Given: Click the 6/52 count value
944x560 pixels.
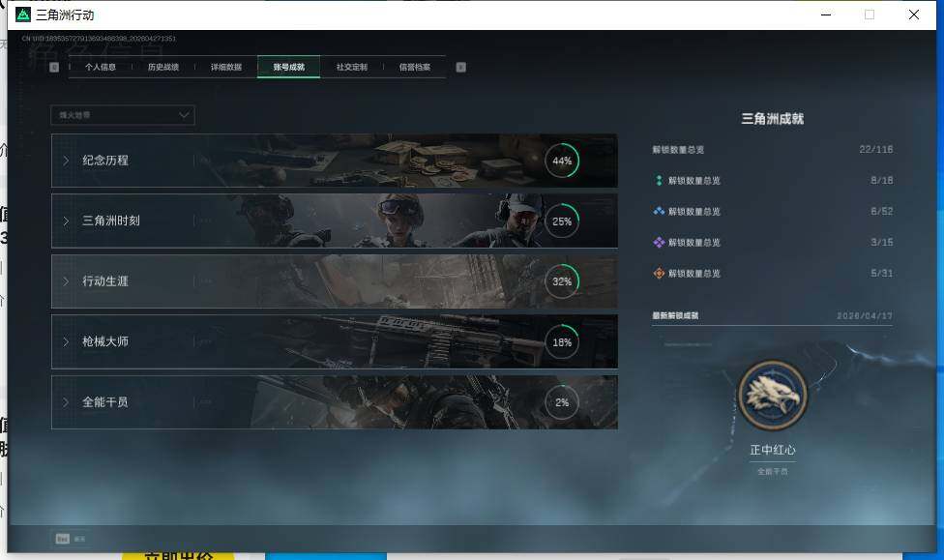Looking at the screenshot, I should [882, 212].
